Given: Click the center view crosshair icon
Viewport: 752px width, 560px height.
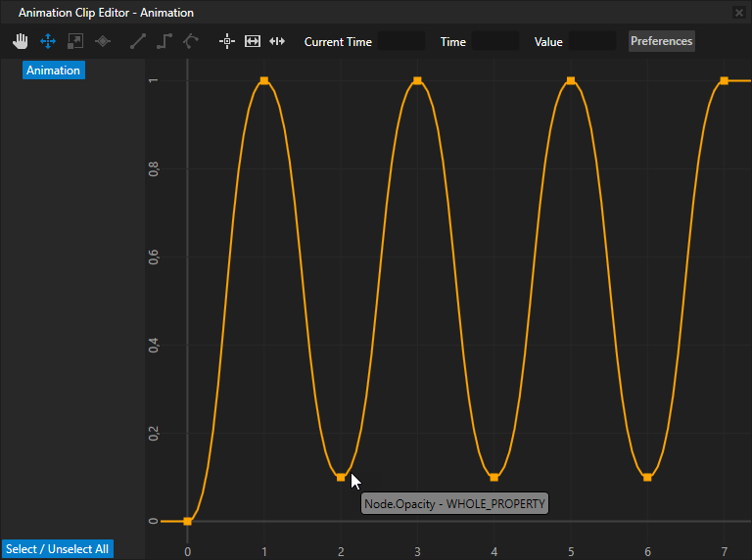Looking at the screenshot, I should click(x=227, y=41).
